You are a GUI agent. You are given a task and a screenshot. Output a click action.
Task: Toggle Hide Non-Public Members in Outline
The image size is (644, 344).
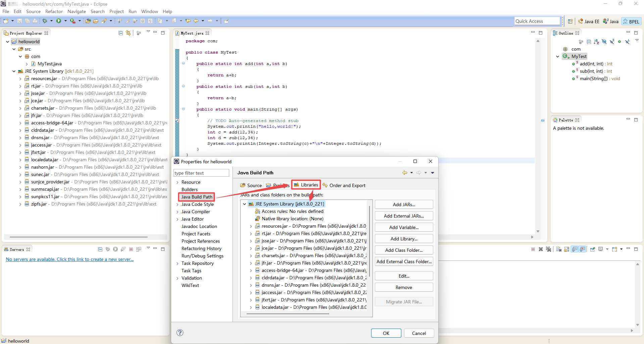coord(620,42)
